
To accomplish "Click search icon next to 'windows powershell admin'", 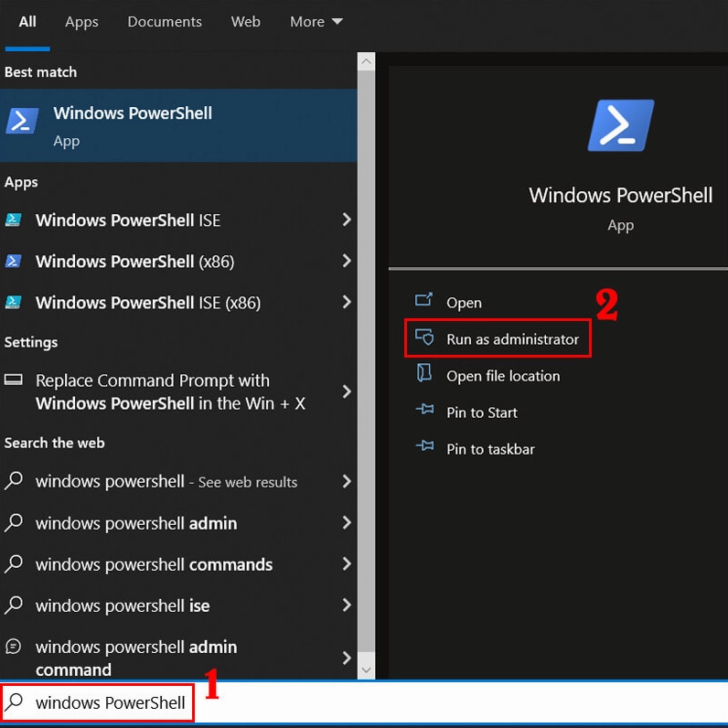I will pos(14,522).
